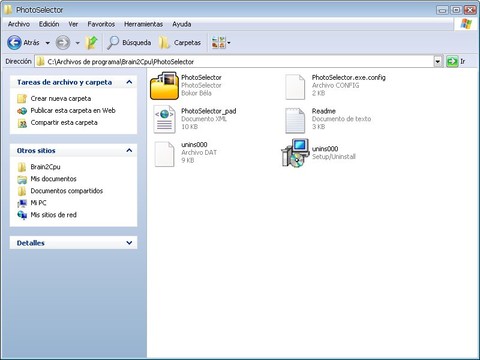Toggle the Carpetas folders pane
This screenshot has height=360, width=480.
tap(180, 43)
